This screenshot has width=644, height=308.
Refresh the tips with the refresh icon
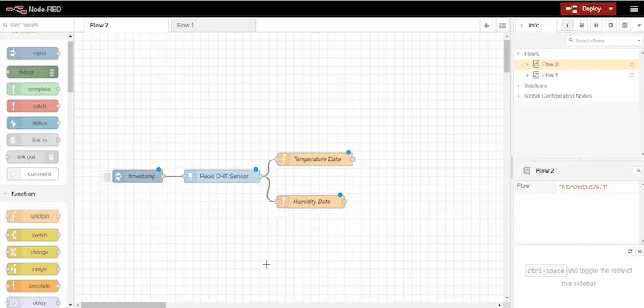630,252
